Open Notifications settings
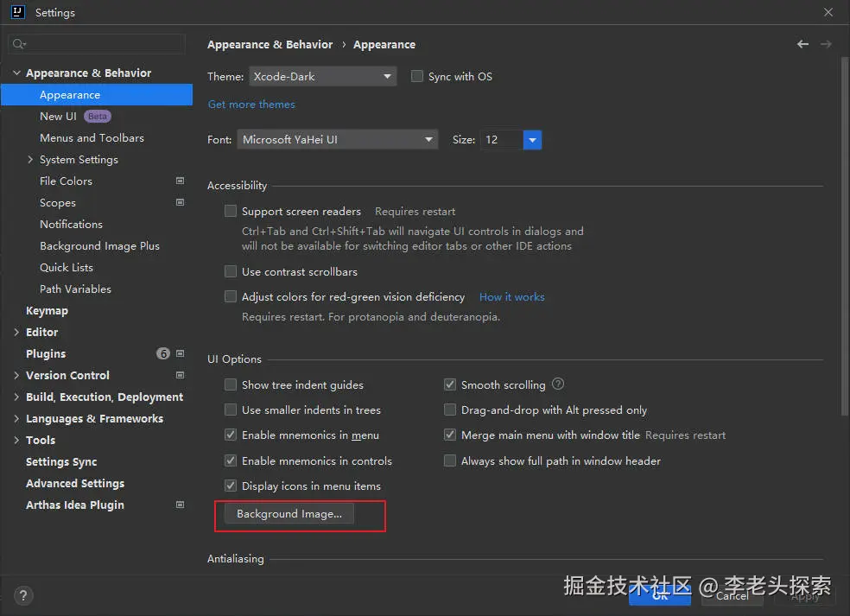 point(71,224)
